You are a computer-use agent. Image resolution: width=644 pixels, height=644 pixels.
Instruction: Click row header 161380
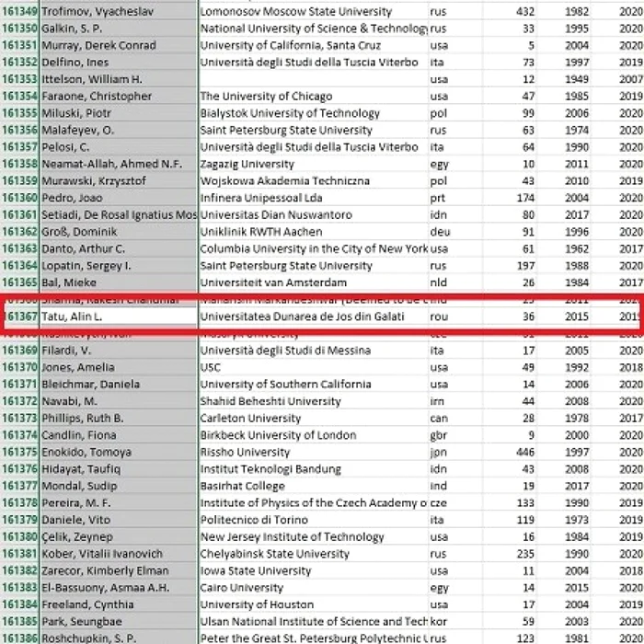click(x=19, y=536)
